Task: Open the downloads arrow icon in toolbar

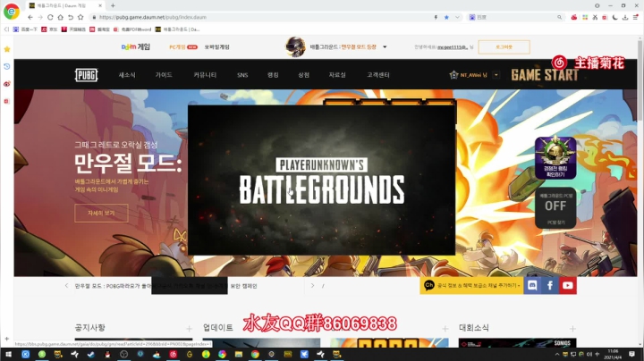Action: 625,17
